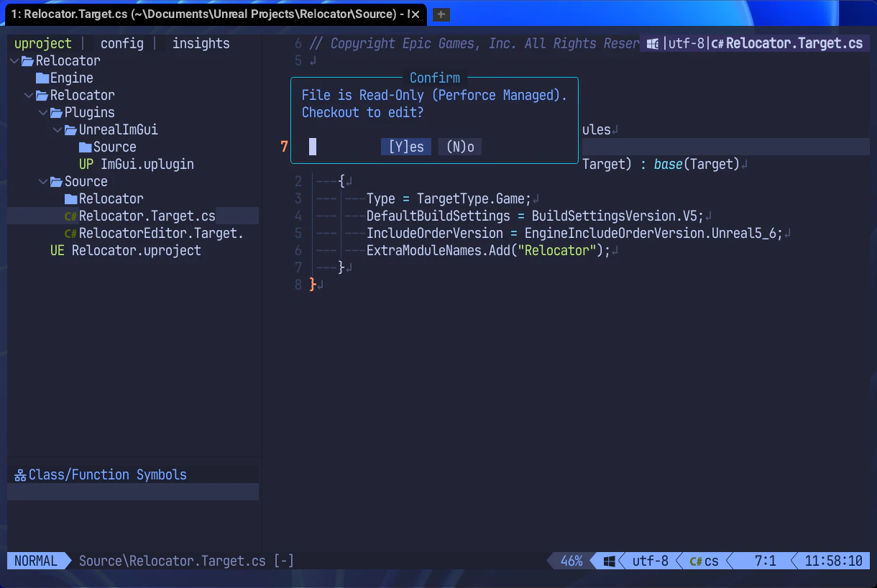Click the DefaultBuildSettings code line
Image resolution: width=877 pixels, height=588 pixels.
coord(536,216)
